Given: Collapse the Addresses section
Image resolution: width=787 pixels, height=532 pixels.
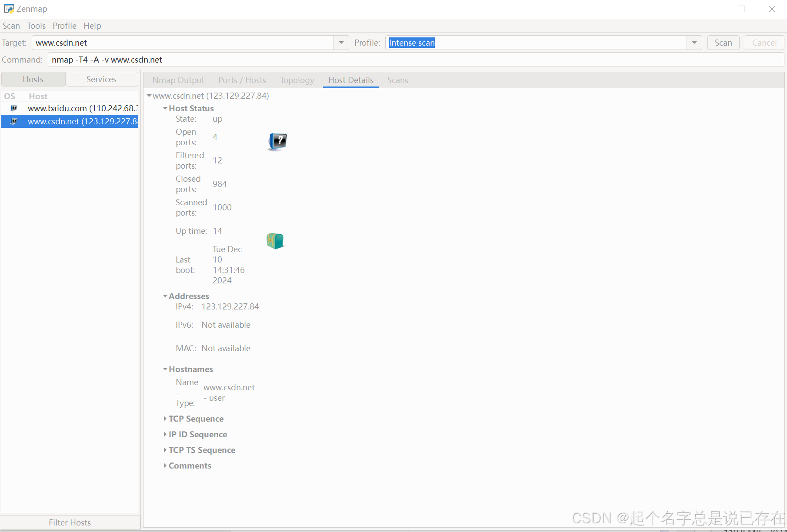Looking at the screenshot, I should tap(165, 296).
